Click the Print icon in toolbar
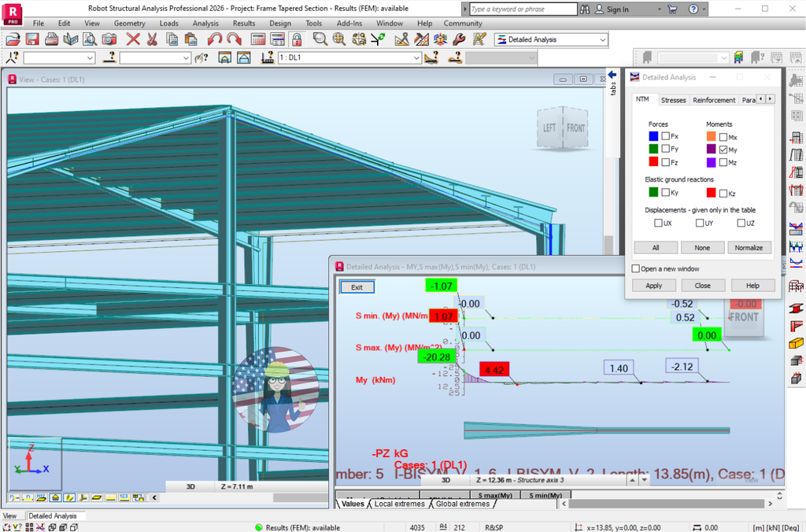This screenshot has width=806, height=532. pyautogui.click(x=52, y=39)
